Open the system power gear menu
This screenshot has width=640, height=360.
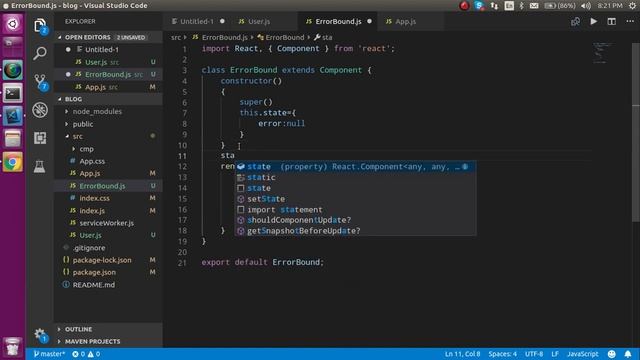tap(633, 6)
